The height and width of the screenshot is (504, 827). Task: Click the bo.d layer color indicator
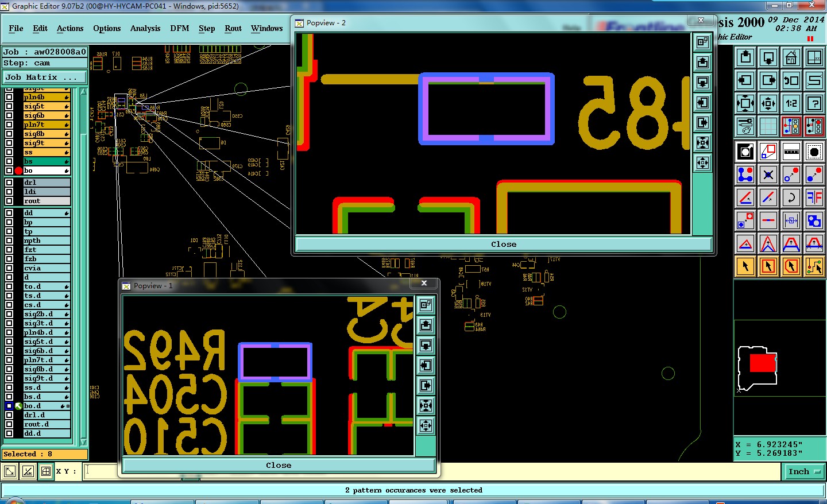18,406
